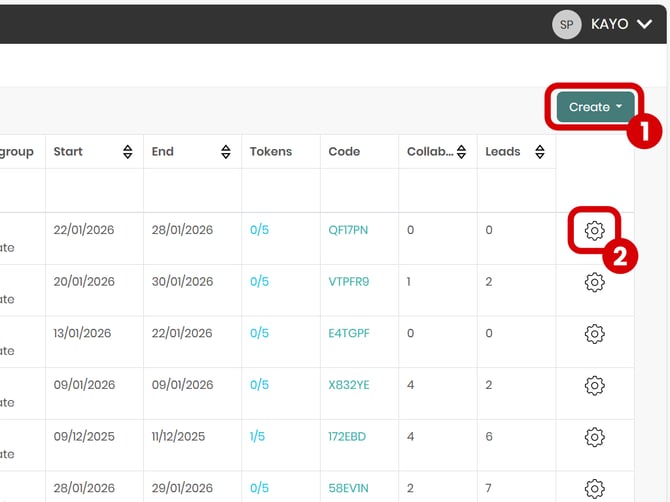Open the X832YE code link

click(x=349, y=385)
